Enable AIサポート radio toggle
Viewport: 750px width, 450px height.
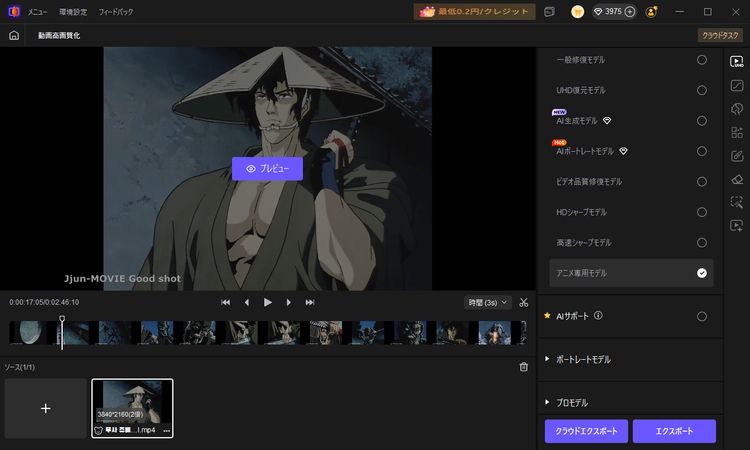702,317
